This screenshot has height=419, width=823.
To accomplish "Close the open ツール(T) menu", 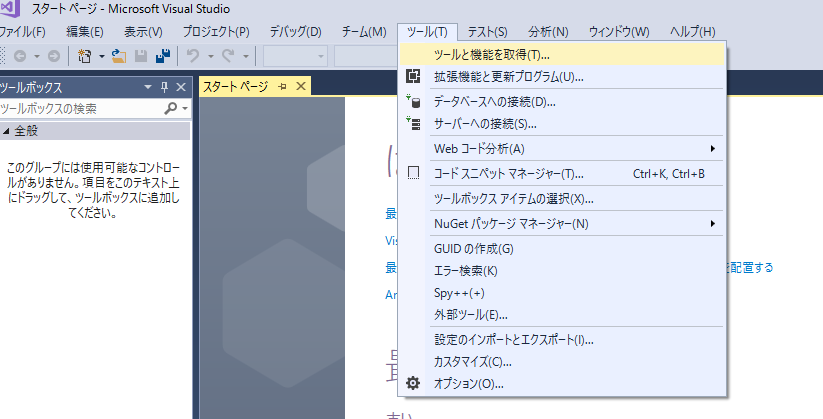I will [427, 32].
